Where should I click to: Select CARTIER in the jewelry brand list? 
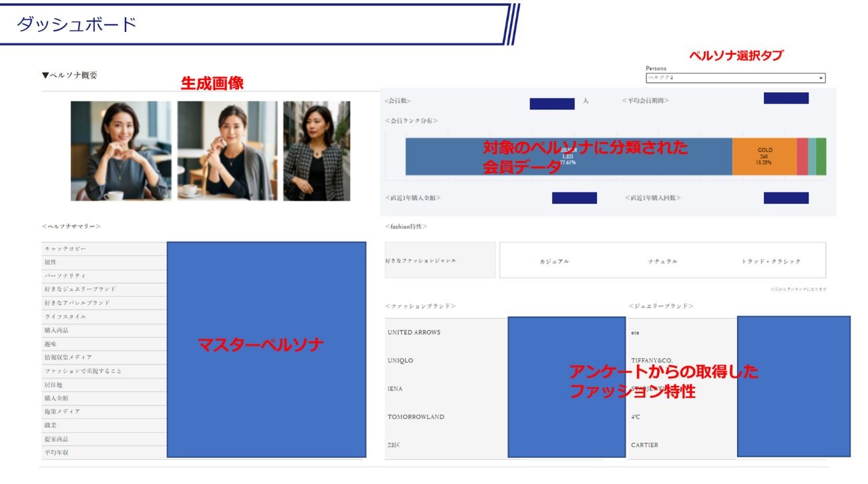[x=644, y=445]
